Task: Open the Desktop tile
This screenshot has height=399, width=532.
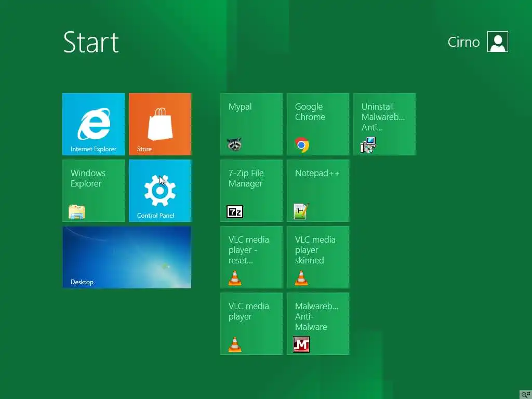Action: [x=127, y=257]
